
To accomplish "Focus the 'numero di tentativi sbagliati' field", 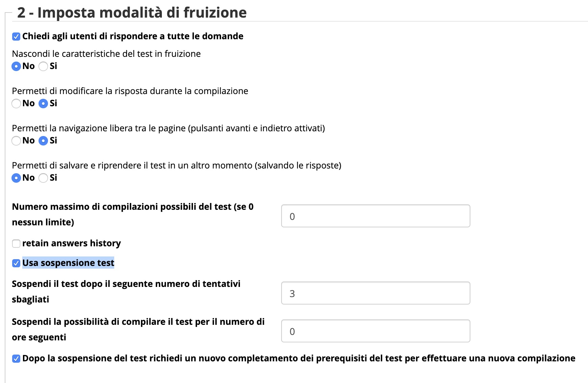I will point(375,293).
